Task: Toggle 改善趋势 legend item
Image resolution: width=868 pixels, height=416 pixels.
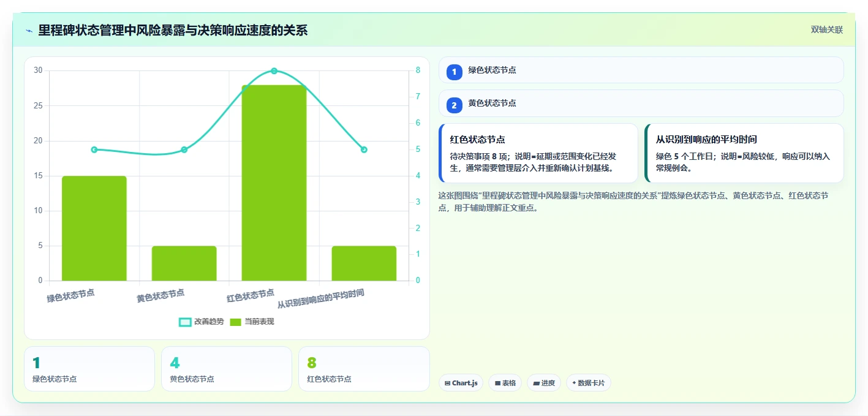Action: (x=201, y=322)
